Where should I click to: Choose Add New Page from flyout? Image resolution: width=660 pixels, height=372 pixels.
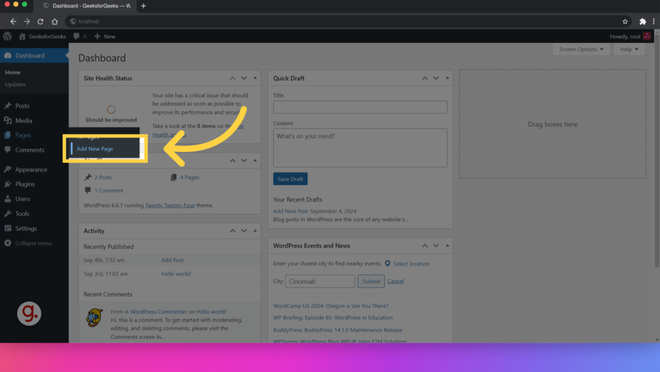coord(95,149)
